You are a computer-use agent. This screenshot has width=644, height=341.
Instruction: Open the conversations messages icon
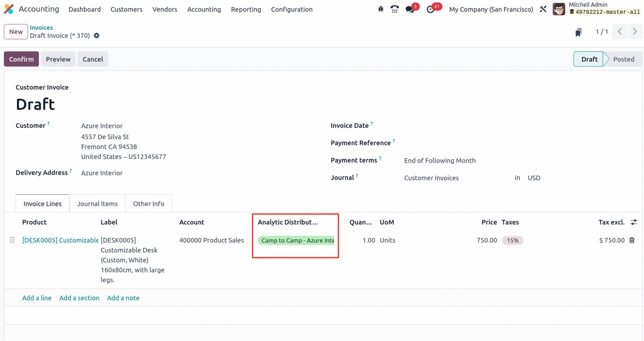click(410, 9)
